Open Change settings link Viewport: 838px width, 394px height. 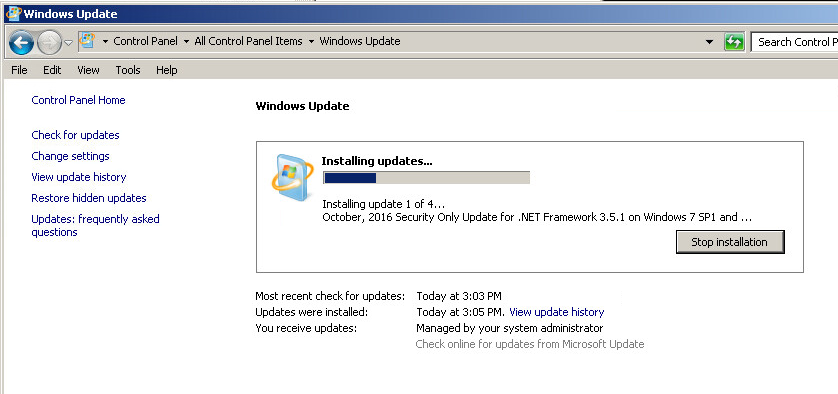tap(71, 156)
